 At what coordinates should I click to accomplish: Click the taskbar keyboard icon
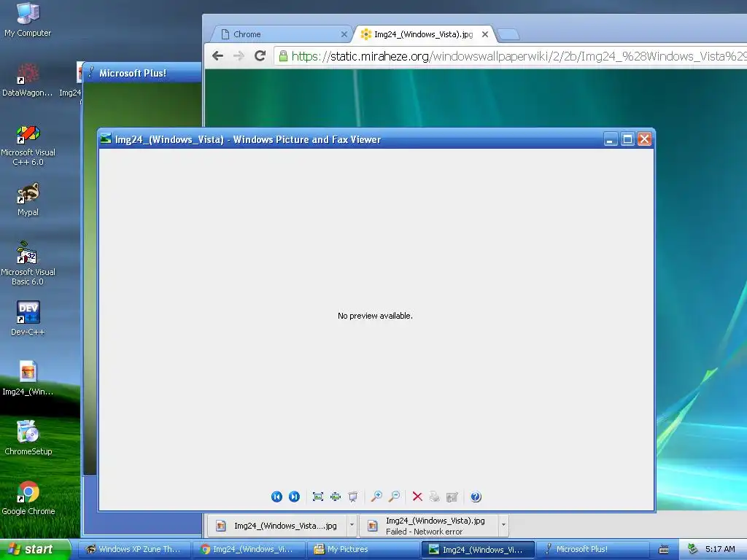[x=664, y=550]
